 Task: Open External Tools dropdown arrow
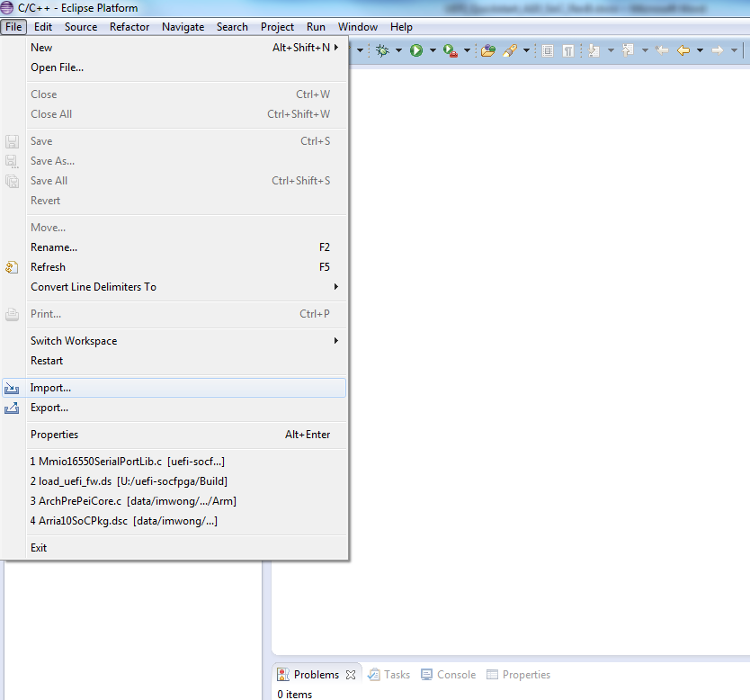click(467, 50)
